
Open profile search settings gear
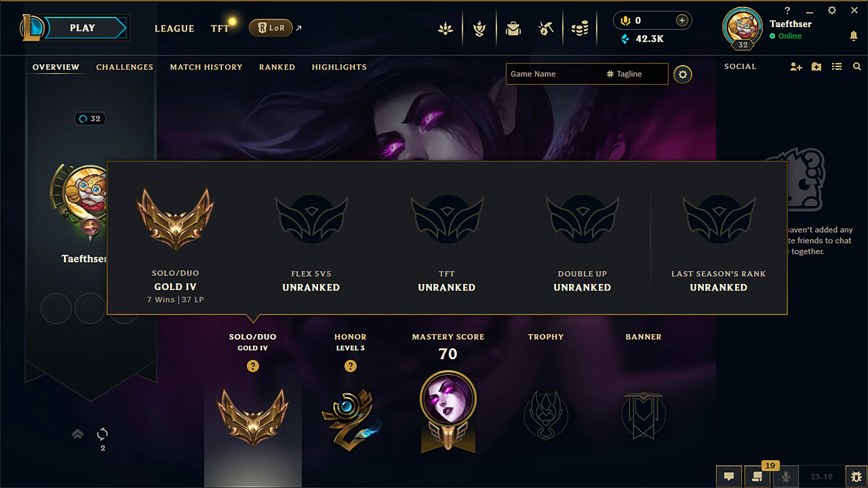pos(683,74)
